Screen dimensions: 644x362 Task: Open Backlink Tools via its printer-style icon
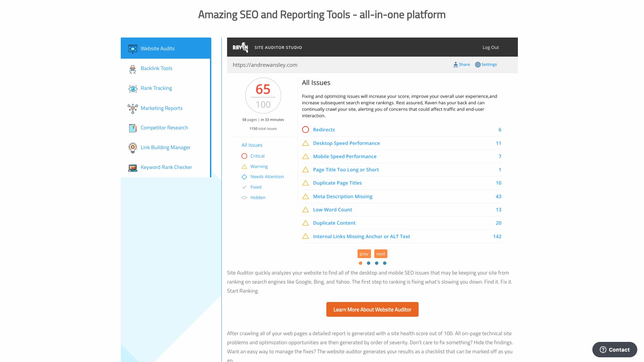(133, 68)
